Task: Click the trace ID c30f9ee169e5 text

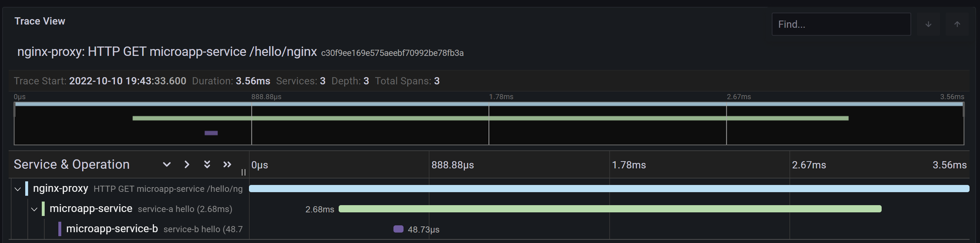Action: tap(392, 53)
